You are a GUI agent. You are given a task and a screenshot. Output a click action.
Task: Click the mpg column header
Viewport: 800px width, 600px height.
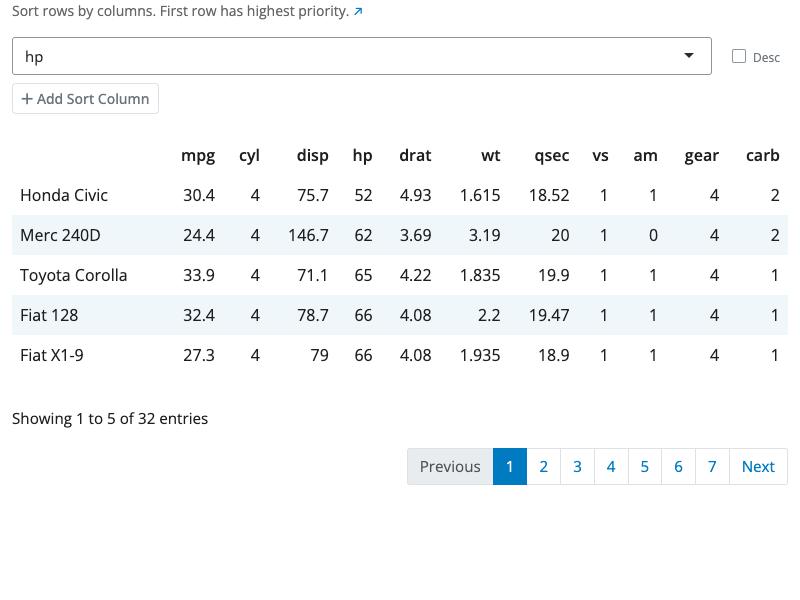tap(197, 155)
